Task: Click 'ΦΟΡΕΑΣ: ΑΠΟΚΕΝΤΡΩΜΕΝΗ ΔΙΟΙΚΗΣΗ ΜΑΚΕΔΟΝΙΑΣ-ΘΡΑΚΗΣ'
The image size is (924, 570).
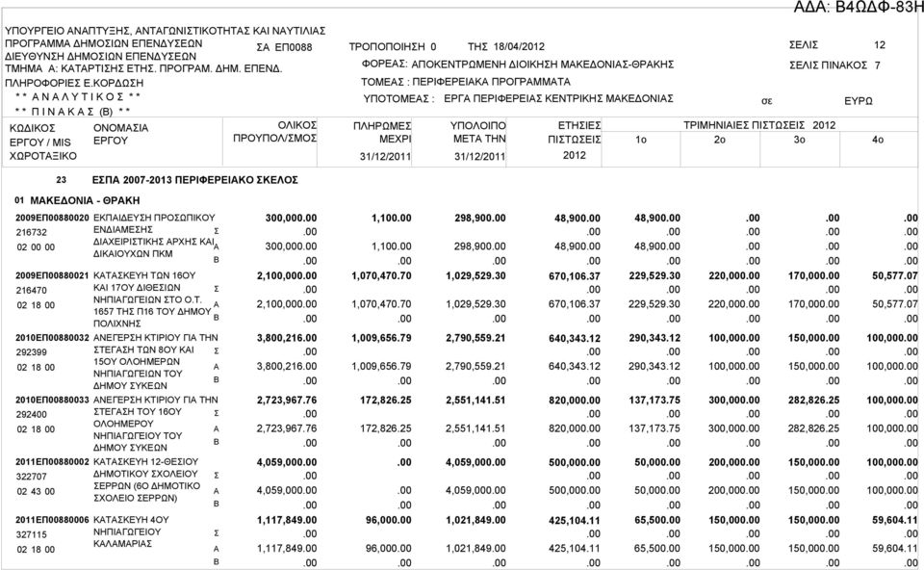Action: coord(518,65)
